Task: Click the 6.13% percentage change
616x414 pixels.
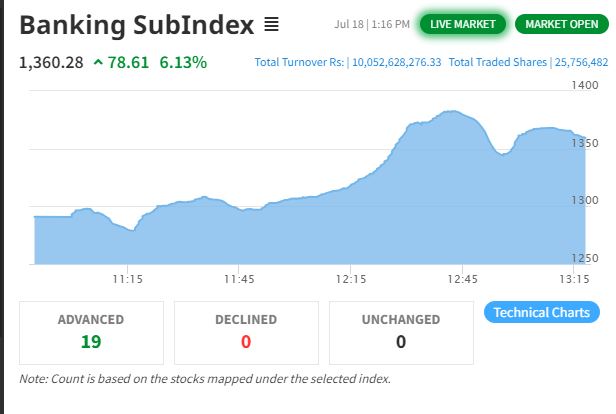Action: [183, 63]
